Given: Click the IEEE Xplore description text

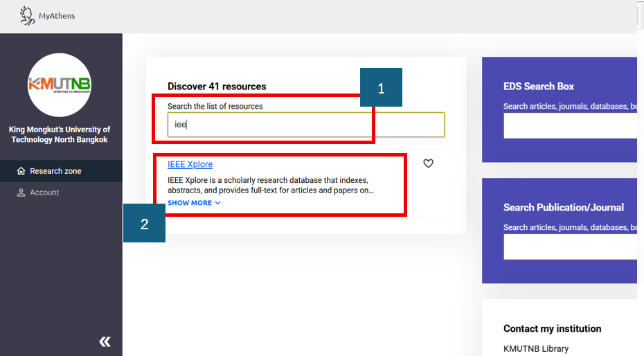Looking at the screenshot, I should [x=270, y=185].
